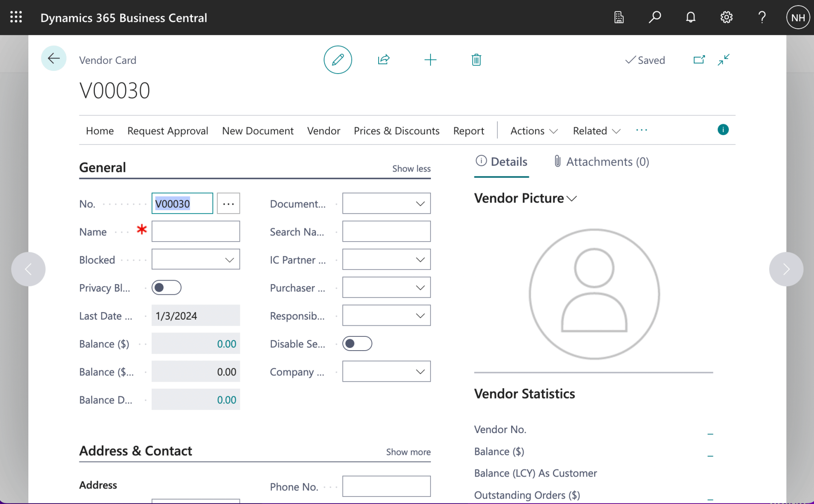Click the plus icon to add vendor
The width and height of the screenshot is (814, 504).
coord(430,60)
